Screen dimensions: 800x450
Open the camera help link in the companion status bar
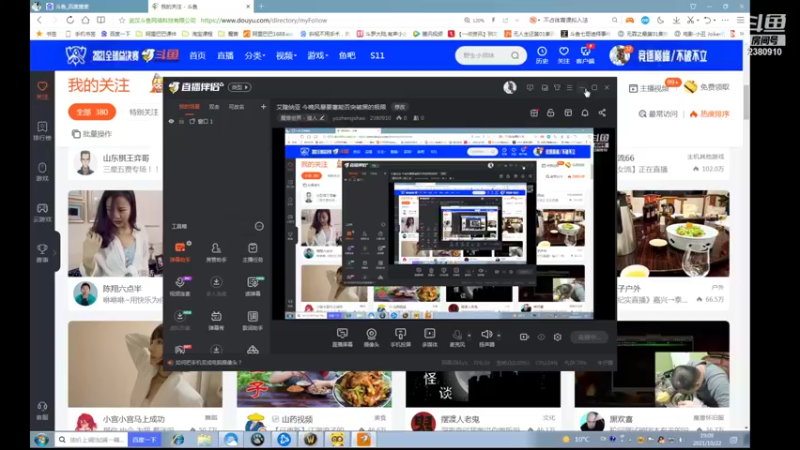(x=205, y=362)
